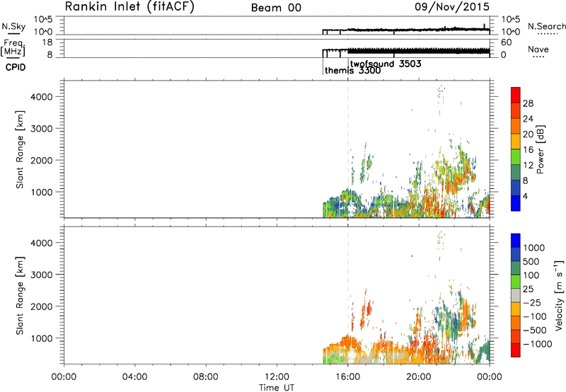Click the CPID label
The width and height of the screenshot is (566, 392).
click(x=16, y=67)
